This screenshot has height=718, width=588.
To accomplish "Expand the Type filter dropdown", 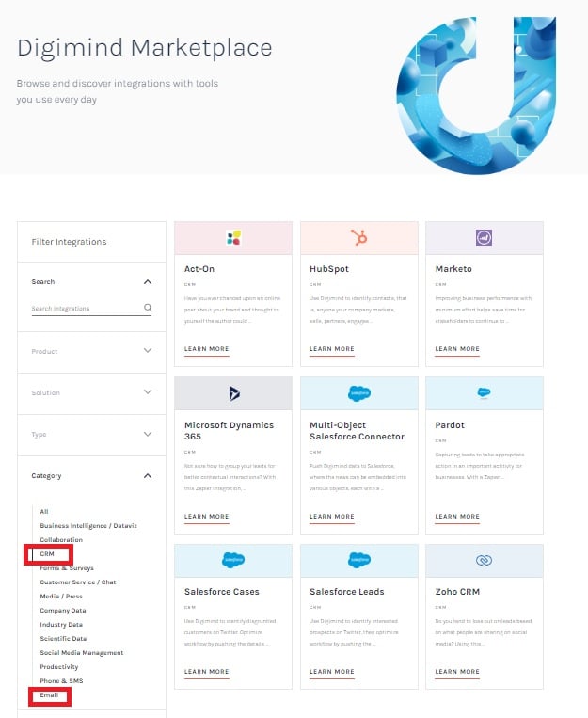I will [148, 434].
